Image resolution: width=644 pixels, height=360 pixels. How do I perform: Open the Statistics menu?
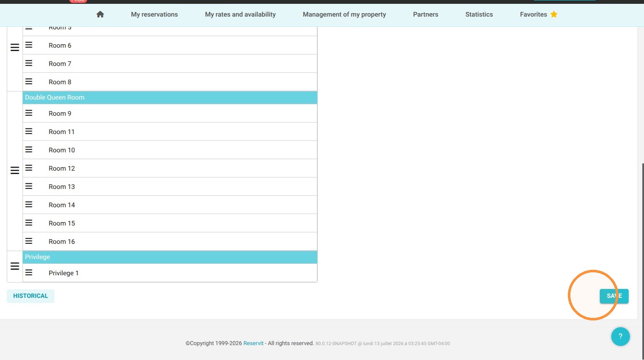[479, 14]
